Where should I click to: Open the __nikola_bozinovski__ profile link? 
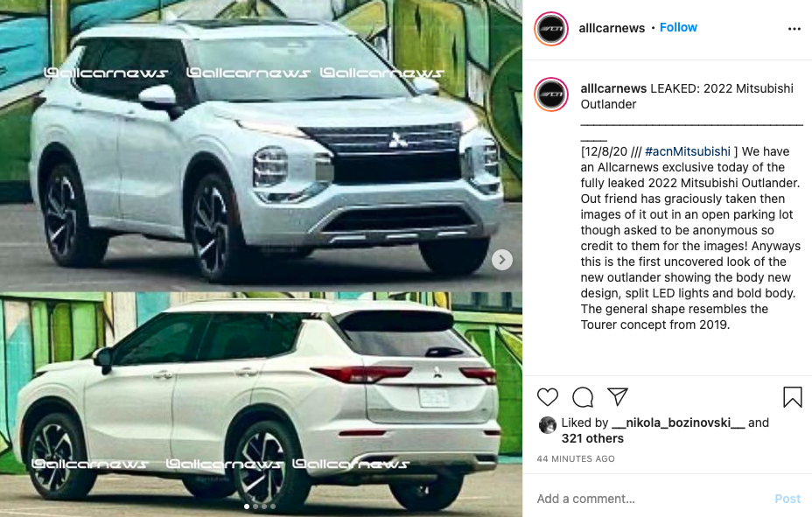tap(678, 423)
